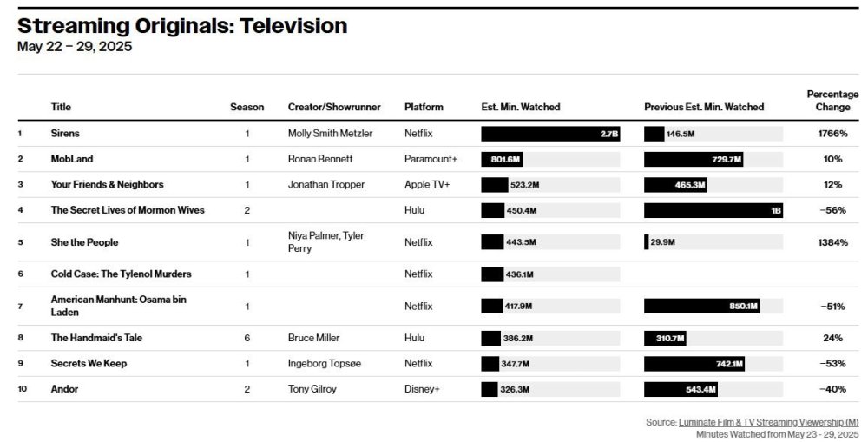Select the 1B previous bar for Mormon Wives

713,210
